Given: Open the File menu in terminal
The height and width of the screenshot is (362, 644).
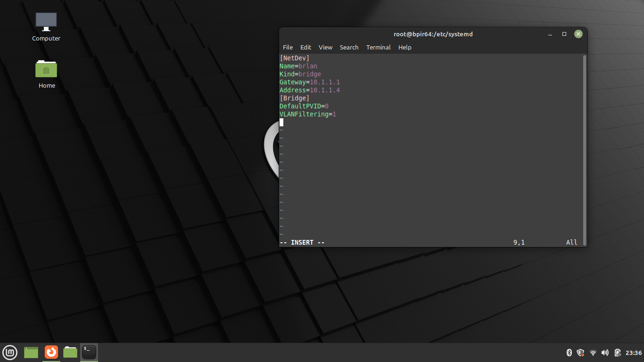Looking at the screenshot, I should 288,47.
